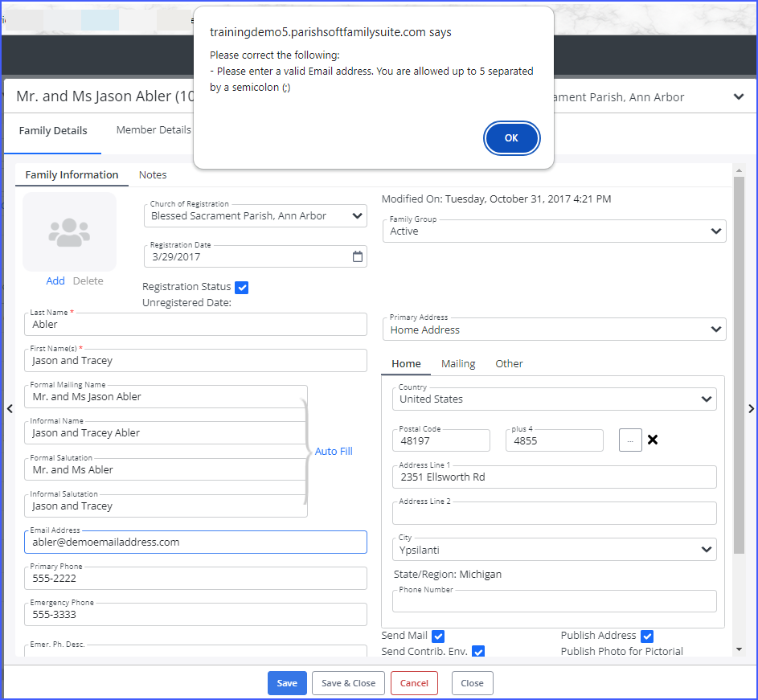Click the Unregistered Date label
The width and height of the screenshot is (758, 700).
pos(186,303)
